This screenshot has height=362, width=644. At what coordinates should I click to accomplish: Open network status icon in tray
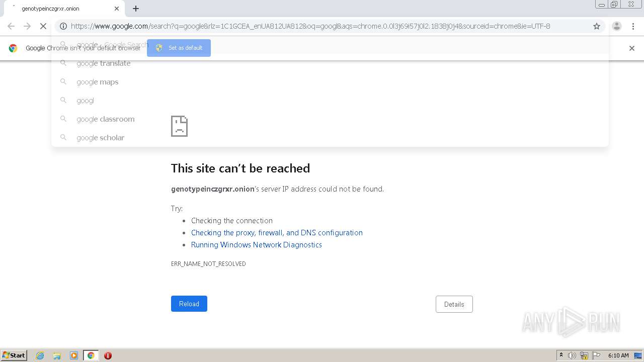584,355
